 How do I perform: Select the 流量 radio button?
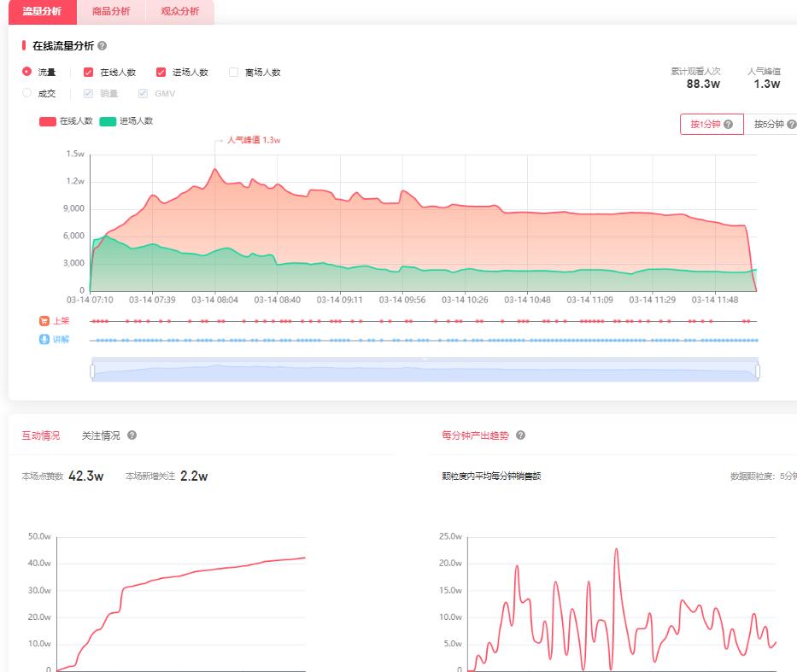click(26, 72)
